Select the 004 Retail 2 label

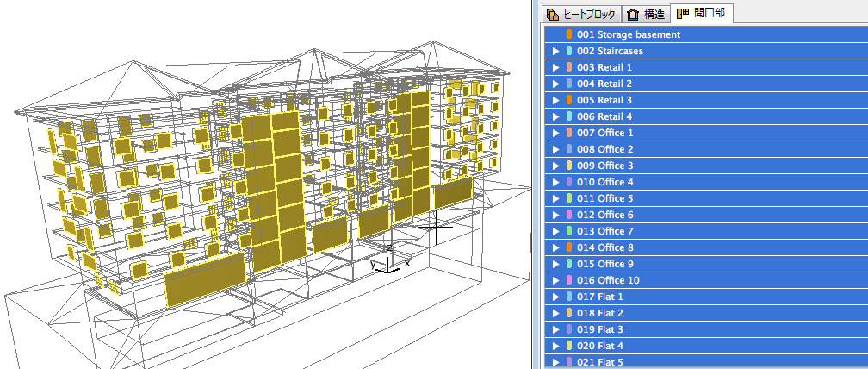pyautogui.click(x=604, y=84)
